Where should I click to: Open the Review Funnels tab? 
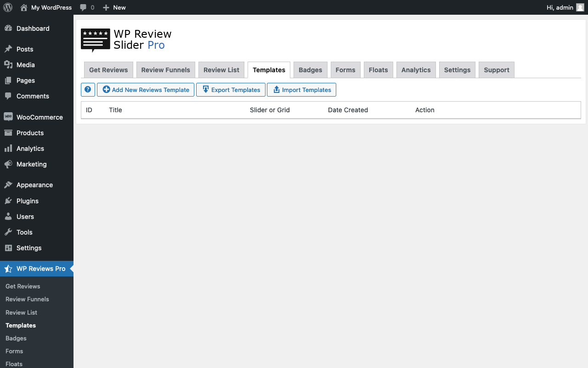tap(166, 70)
